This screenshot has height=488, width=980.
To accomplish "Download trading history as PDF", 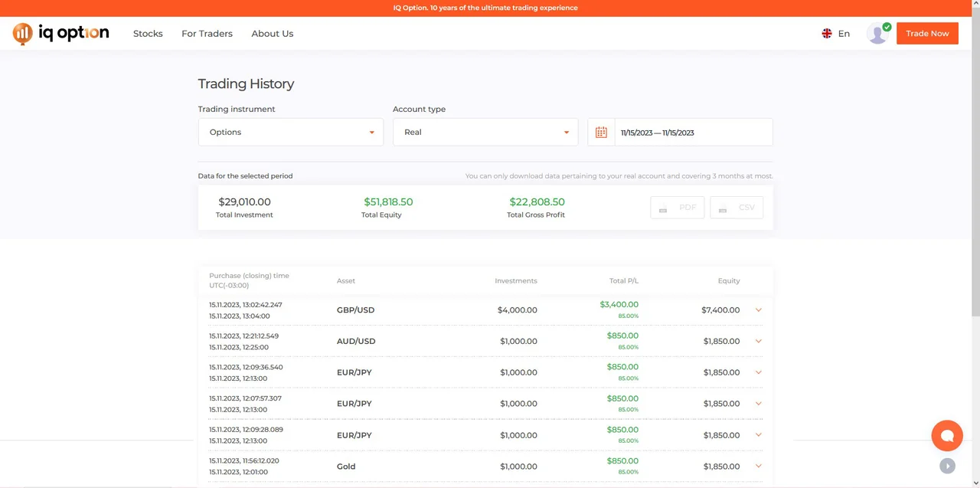I will coord(678,208).
